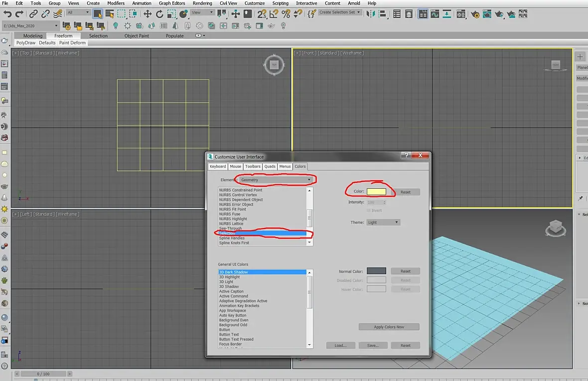The height and width of the screenshot is (381, 588).
Task: Switch to the Keyboard tab
Action: tap(217, 166)
